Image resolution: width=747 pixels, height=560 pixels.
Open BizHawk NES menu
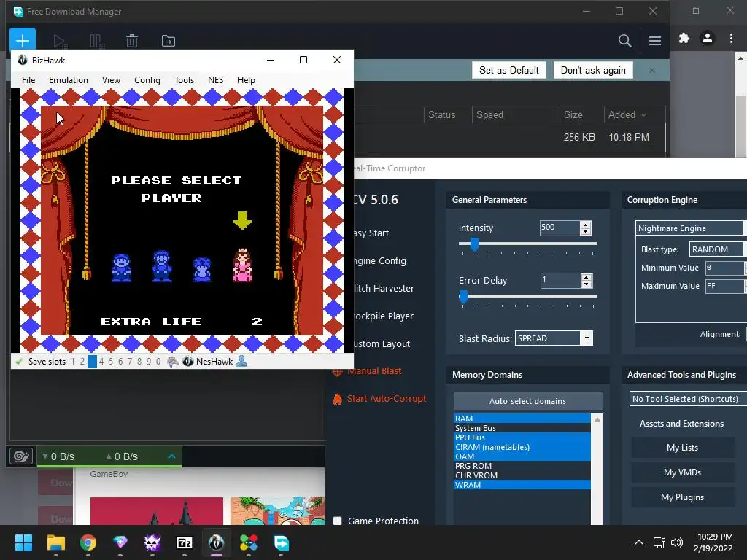point(215,80)
